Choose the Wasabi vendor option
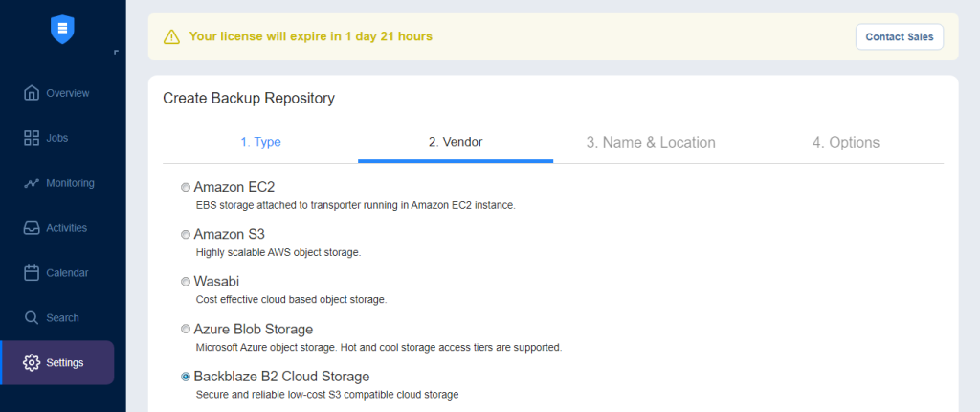 tap(186, 282)
